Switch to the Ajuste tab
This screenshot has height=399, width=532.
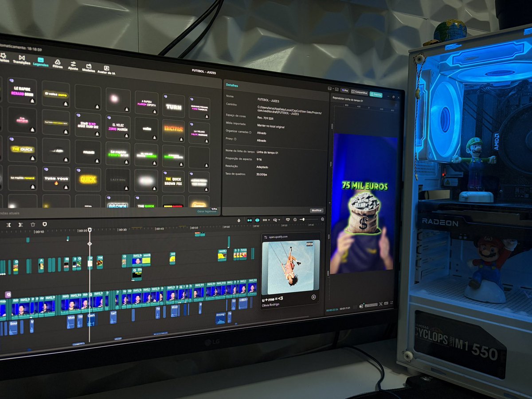pos(73,66)
